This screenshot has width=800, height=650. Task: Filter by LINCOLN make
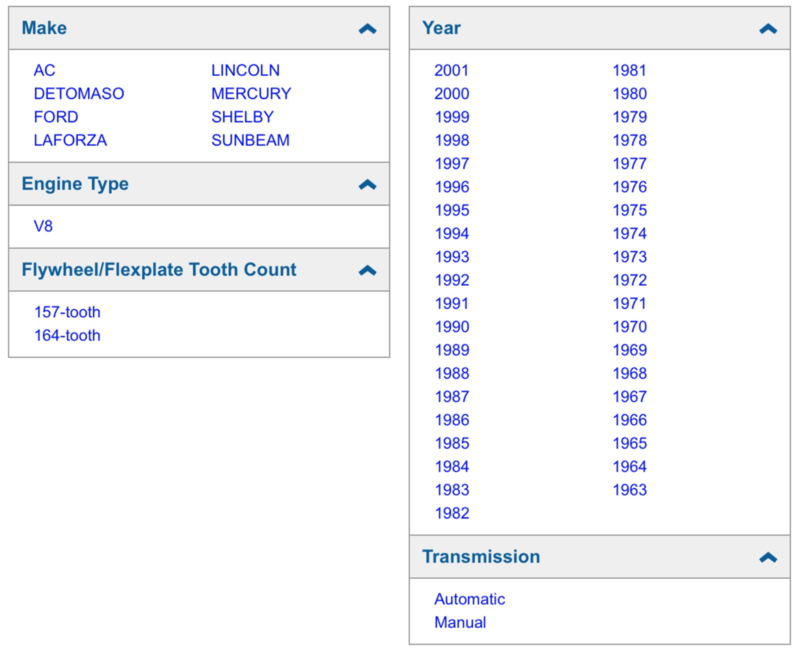(245, 70)
